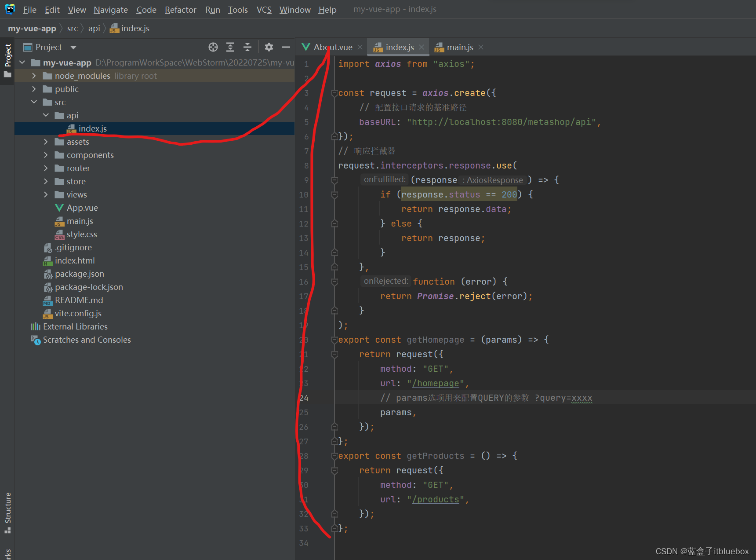Open the VCS menu
The width and height of the screenshot is (756, 560).
(264, 10)
